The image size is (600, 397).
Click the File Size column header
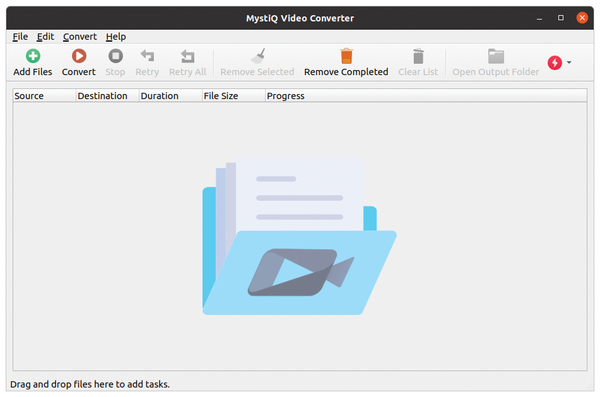tap(234, 96)
